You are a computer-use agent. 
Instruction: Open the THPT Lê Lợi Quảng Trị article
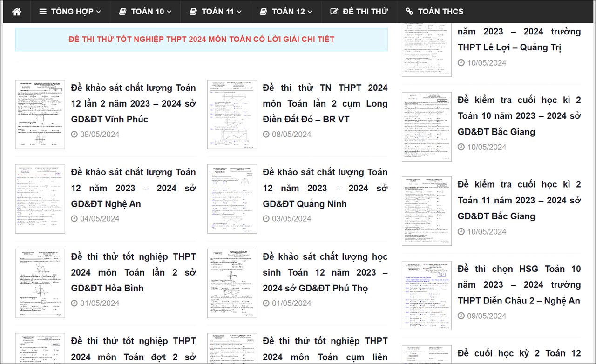pos(519,39)
